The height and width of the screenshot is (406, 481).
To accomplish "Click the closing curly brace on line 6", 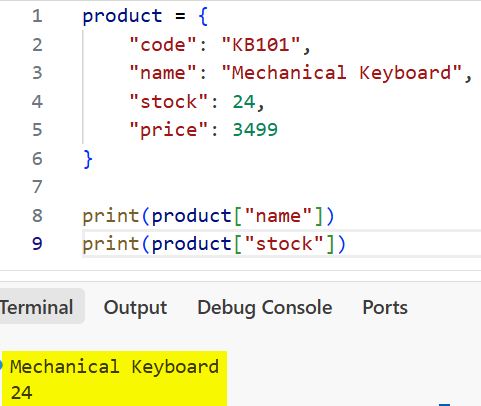I will click(x=88, y=159).
